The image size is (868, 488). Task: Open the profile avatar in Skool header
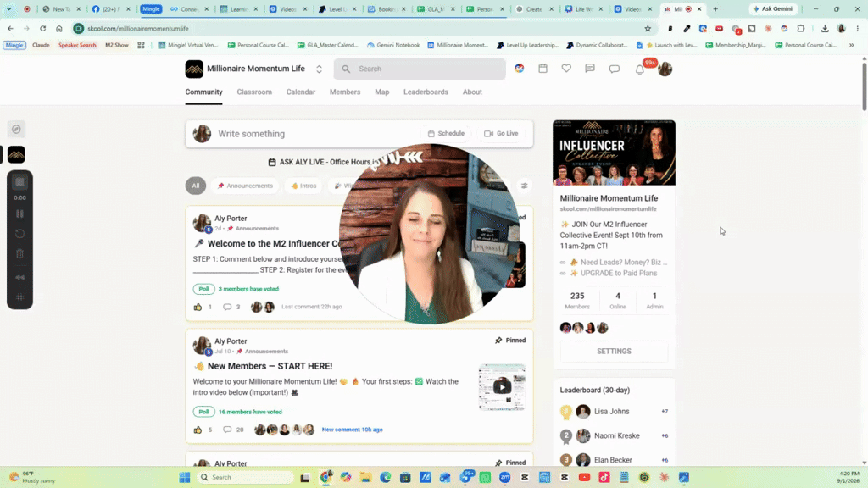(x=665, y=69)
